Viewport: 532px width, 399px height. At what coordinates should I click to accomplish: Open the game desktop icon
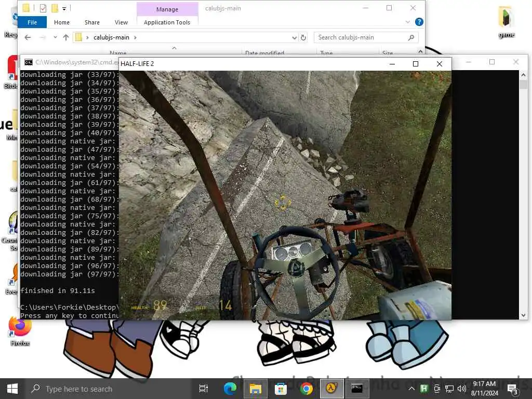tap(506, 21)
